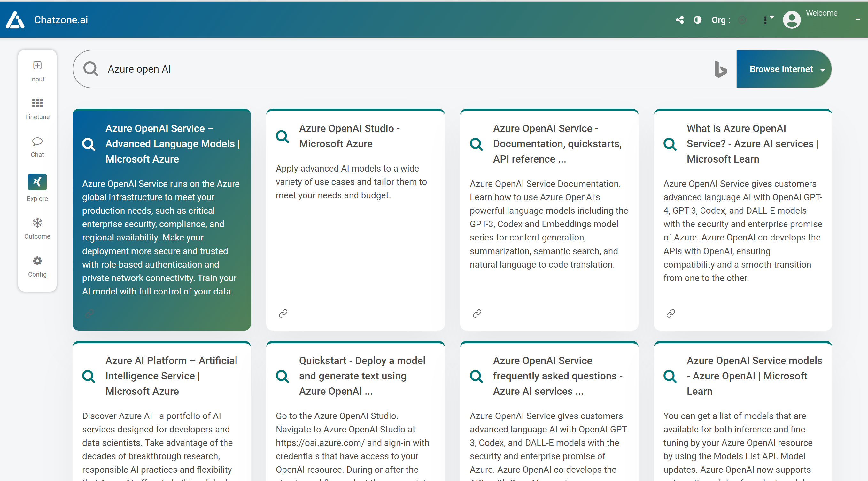Expand the Browse Internet dropdown arrow
The width and height of the screenshot is (868, 481).
[x=823, y=70]
